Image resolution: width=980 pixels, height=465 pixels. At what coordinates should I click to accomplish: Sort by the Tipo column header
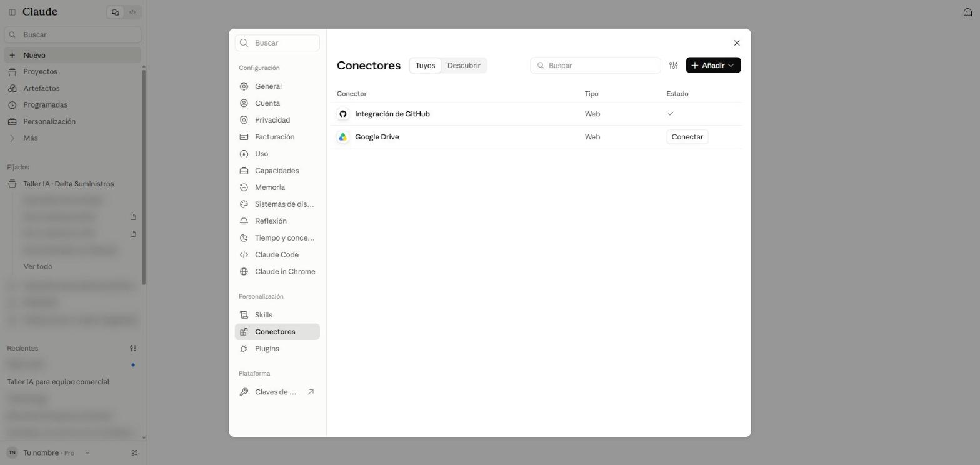point(591,94)
